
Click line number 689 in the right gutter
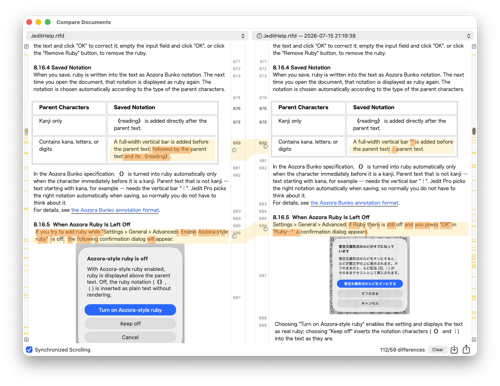(263, 325)
